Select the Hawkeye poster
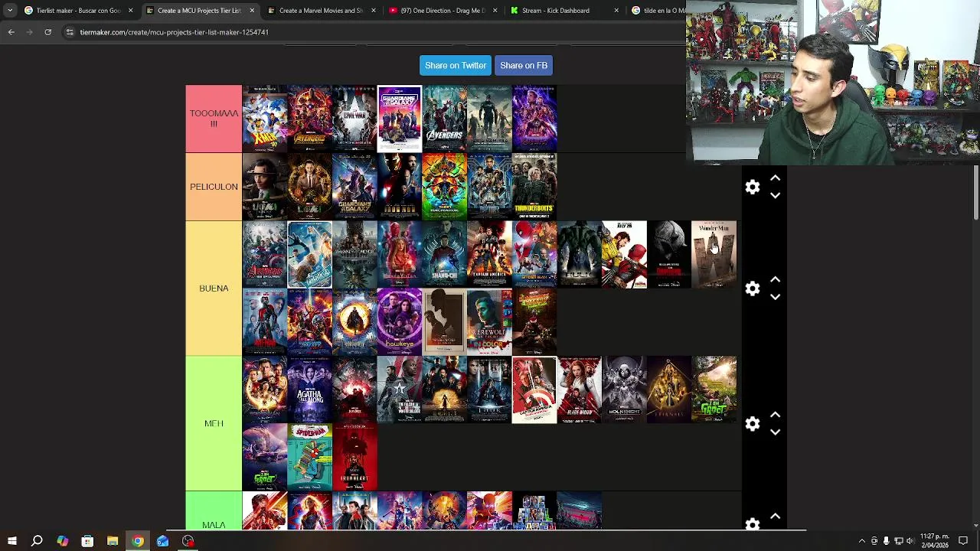The image size is (980, 551). [399, 322]
